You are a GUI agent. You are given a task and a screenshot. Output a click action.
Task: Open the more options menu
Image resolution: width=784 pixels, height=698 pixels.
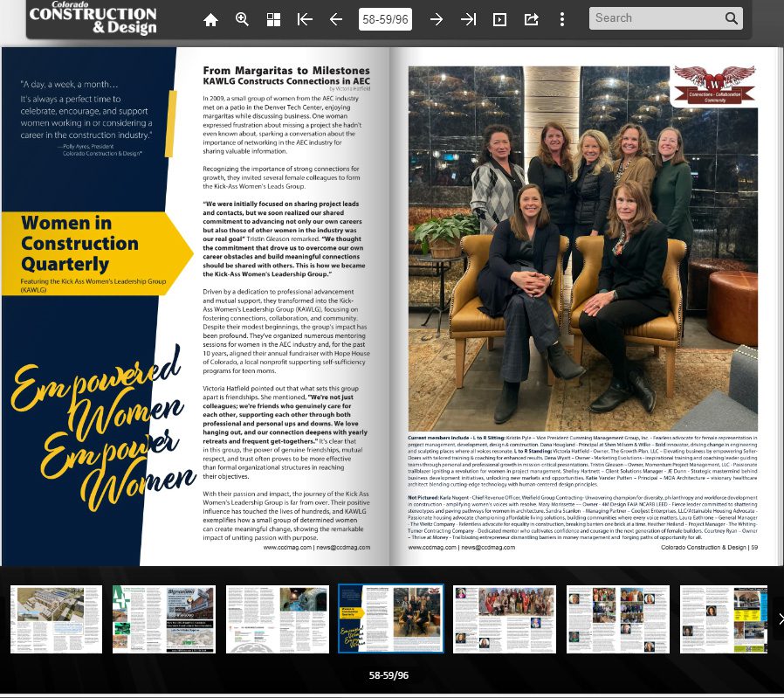(x=562, y=19)
